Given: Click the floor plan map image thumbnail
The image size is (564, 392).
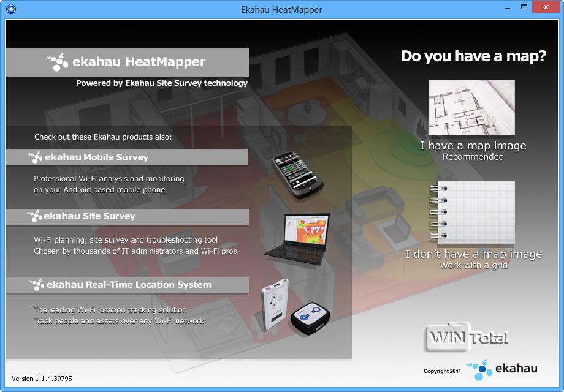Looking at the screenshot, I should [x=472, y=107].
